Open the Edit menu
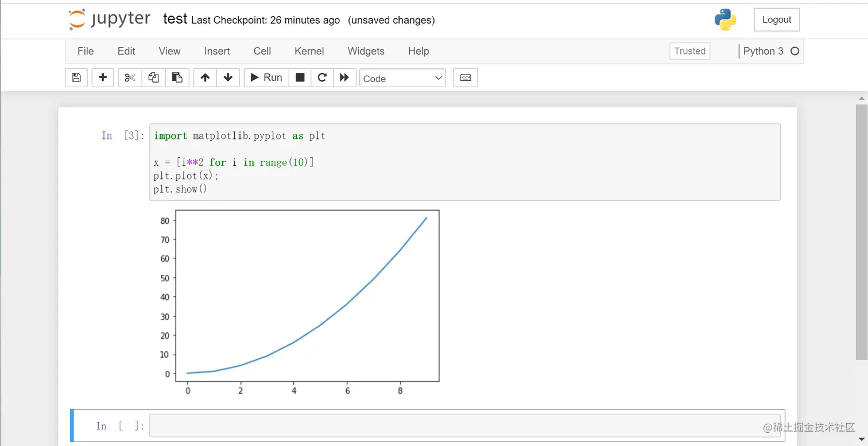The image size is (868, 446). click(x=126, y=51)
